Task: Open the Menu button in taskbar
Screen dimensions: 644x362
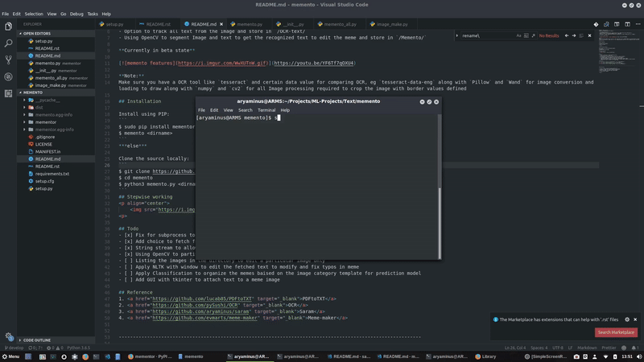Action: coord(10,356)
